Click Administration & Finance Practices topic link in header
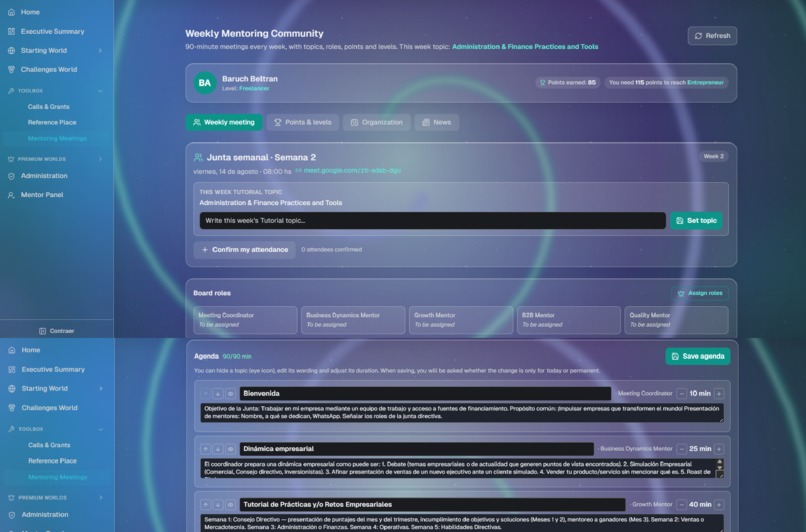Screen dimensions: 806x532 (x=525, y=47)
